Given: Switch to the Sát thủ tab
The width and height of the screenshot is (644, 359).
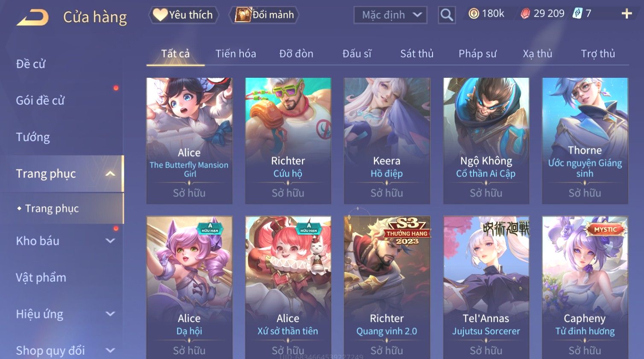Looking at the screenshot, I should tap(417, 53).
